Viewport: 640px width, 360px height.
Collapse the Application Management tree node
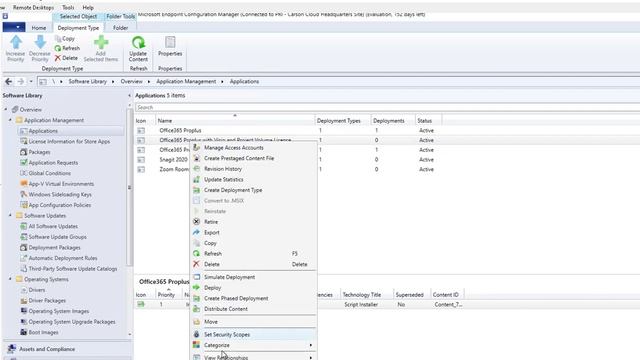point(10,120)
